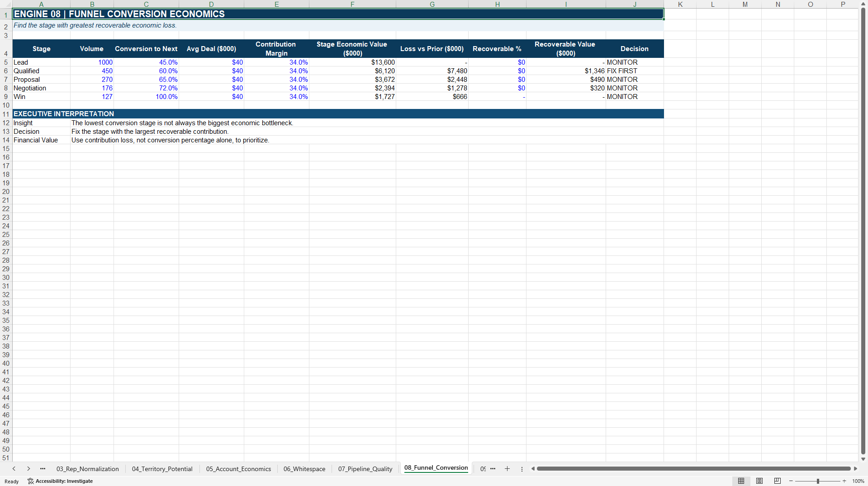Switch to Page Layout view
This screenshot has width=868, height=486.
759,481
